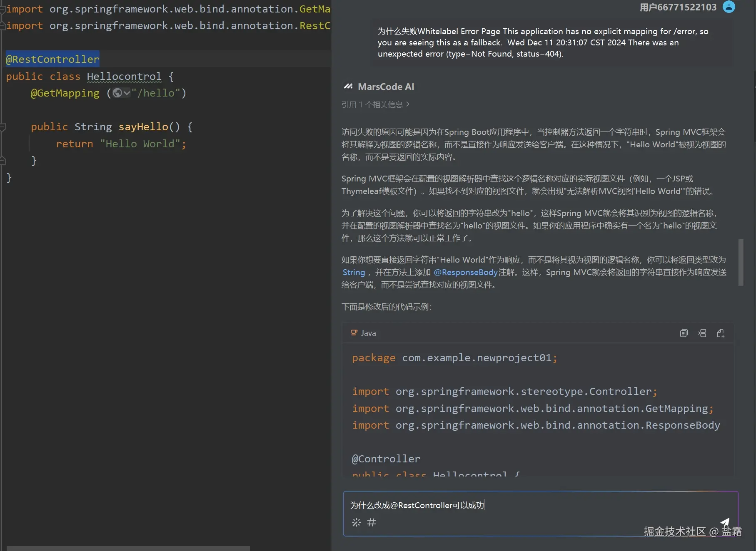
Task: Click the user avatar icon
Action: 729,7
